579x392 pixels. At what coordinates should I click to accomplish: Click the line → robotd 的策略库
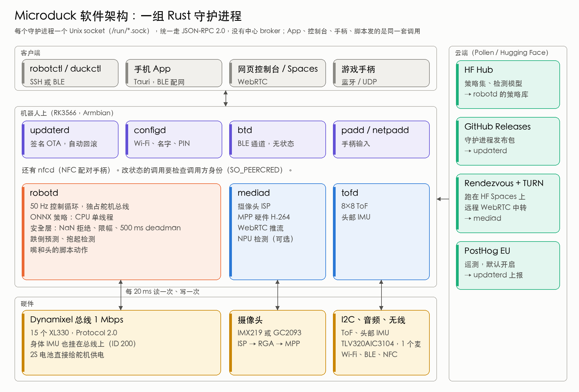(496, 94)
